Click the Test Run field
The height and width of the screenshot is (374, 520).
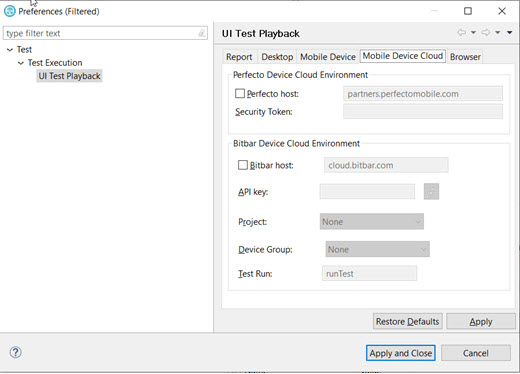click(x=369, y=273)
